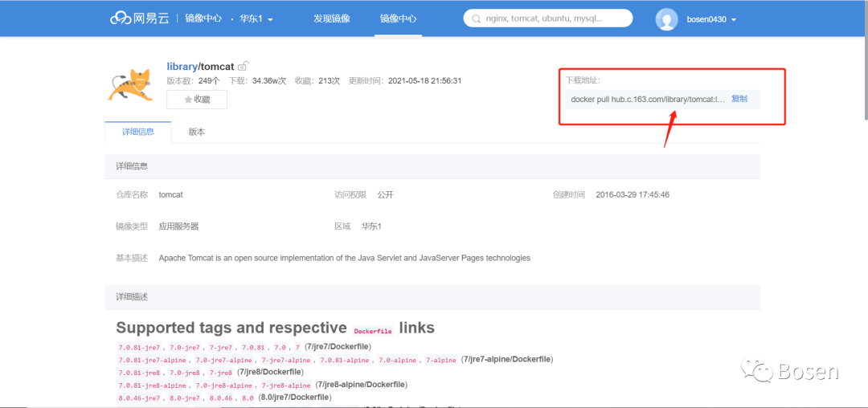Click the library namespace link
The width and height of the screenshot is (868, 408).
182,67
